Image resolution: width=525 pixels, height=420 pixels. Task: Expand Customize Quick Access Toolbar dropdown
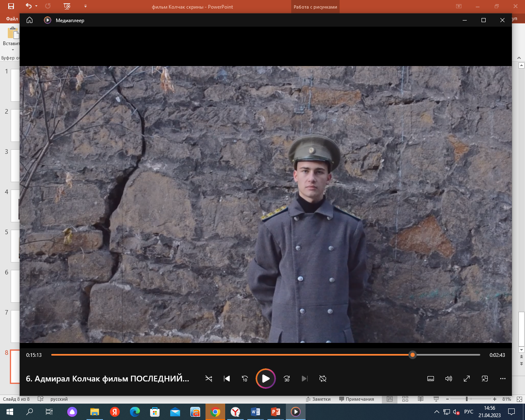pyautogui.click(x=85, y=6)
